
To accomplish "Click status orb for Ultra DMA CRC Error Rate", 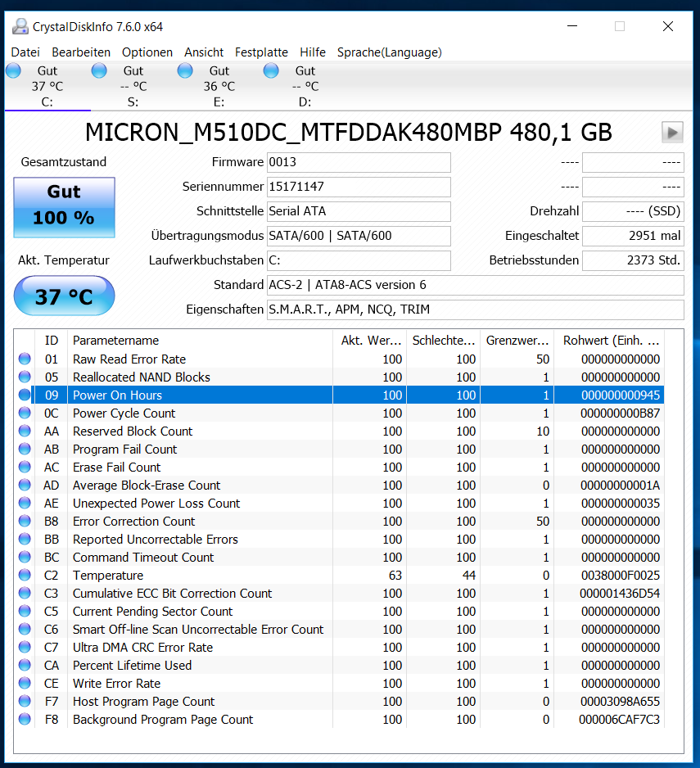I will 25,648.
